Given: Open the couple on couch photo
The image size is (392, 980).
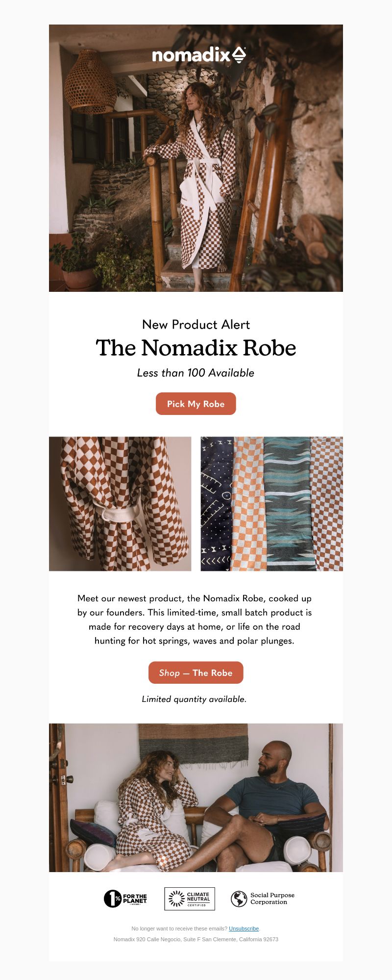Looking at the screenshot, I should click(x=196, y=798).
